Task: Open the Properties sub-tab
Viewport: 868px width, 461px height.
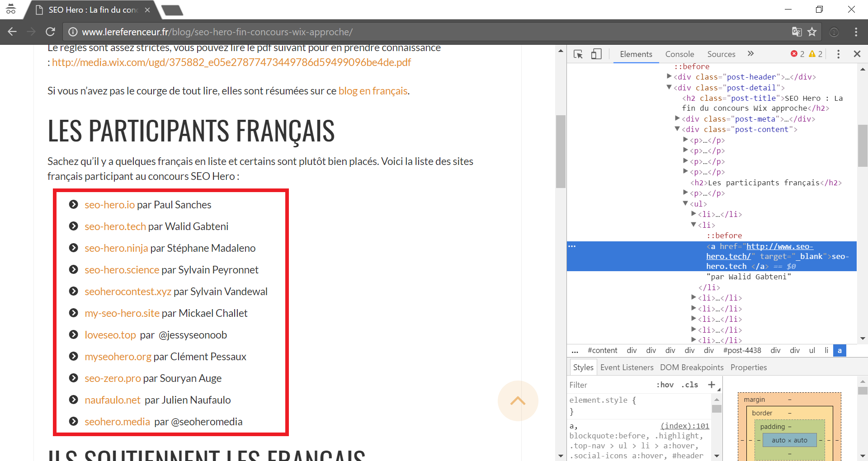Action: click(749, 367)
